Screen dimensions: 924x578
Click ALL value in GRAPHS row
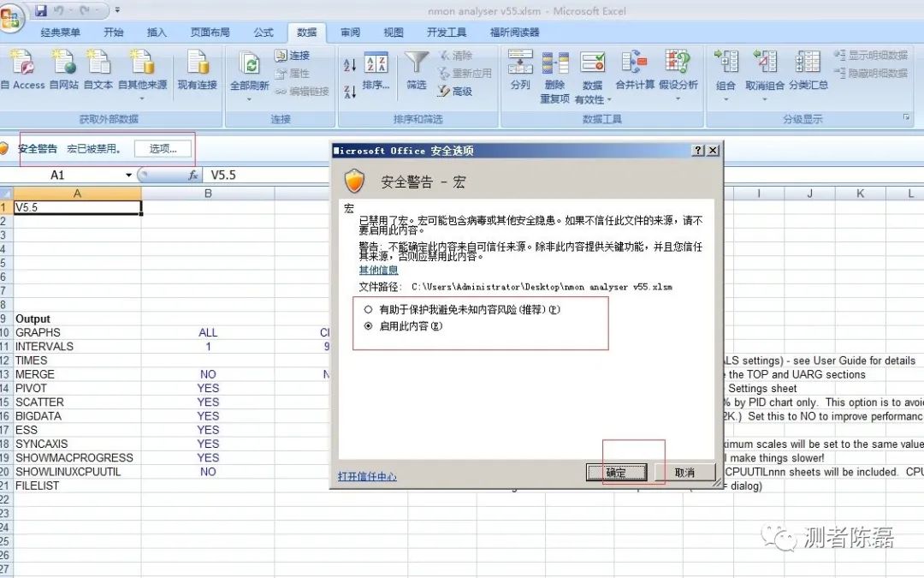[x=208, y=332]
